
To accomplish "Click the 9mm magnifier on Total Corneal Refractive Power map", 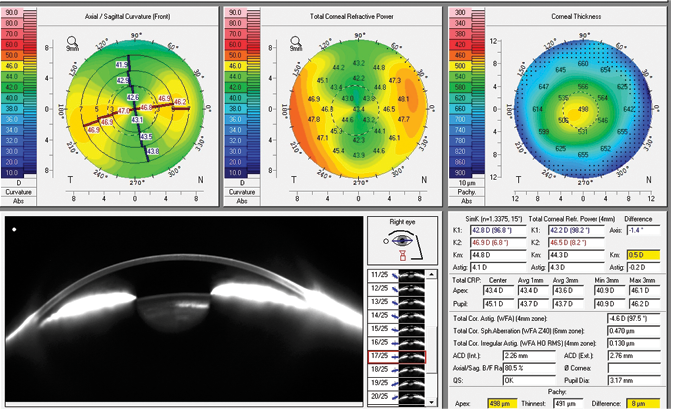I will pyautogui.click(x=296, y=43).
